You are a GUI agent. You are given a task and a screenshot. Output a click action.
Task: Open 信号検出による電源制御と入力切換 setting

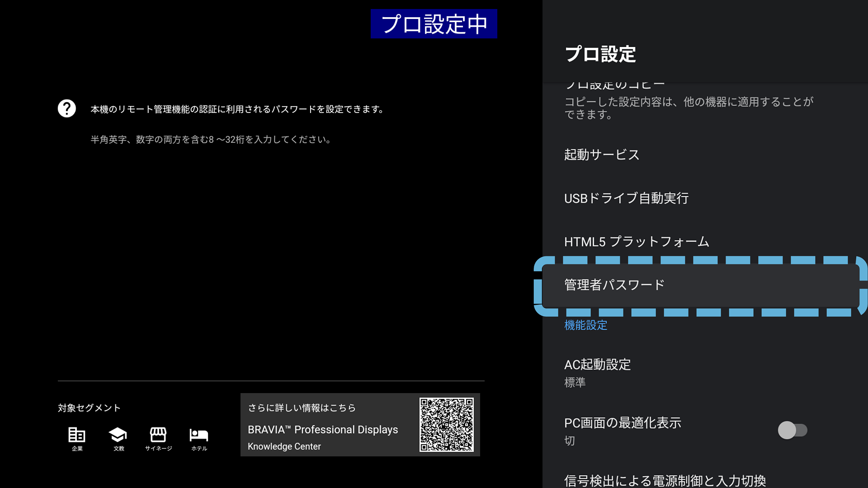point(665,480)
